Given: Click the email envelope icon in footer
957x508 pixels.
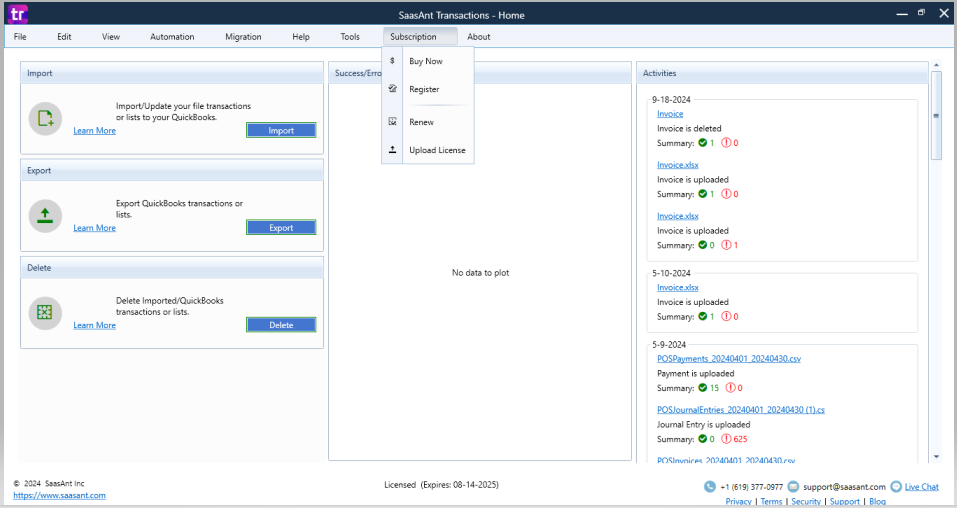Looking at the screenshot, I should pyautogui.click(x=793, y=487).
